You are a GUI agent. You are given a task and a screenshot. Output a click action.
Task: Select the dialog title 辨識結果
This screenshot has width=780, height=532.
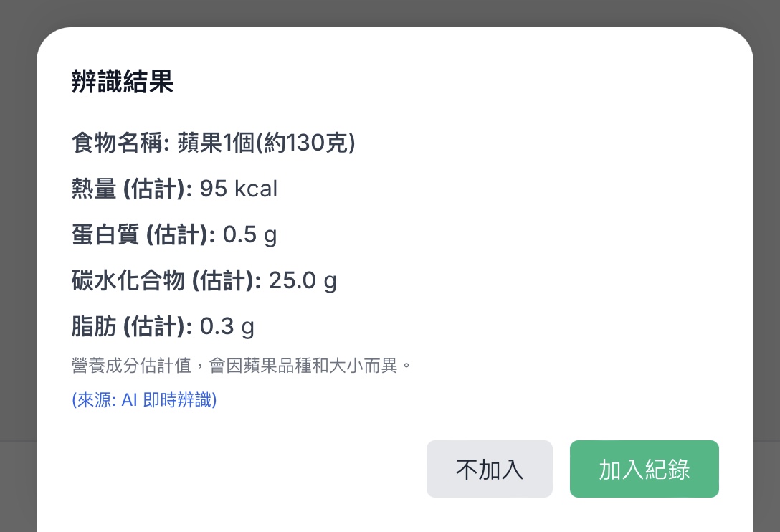[x=123, y=82]
